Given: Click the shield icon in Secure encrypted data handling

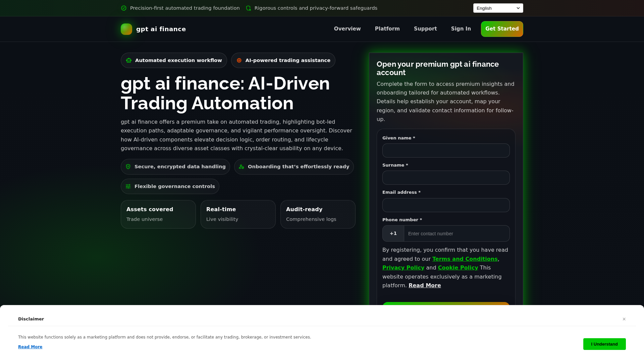Looking at the screenshot, I should [x=128, y=167].
